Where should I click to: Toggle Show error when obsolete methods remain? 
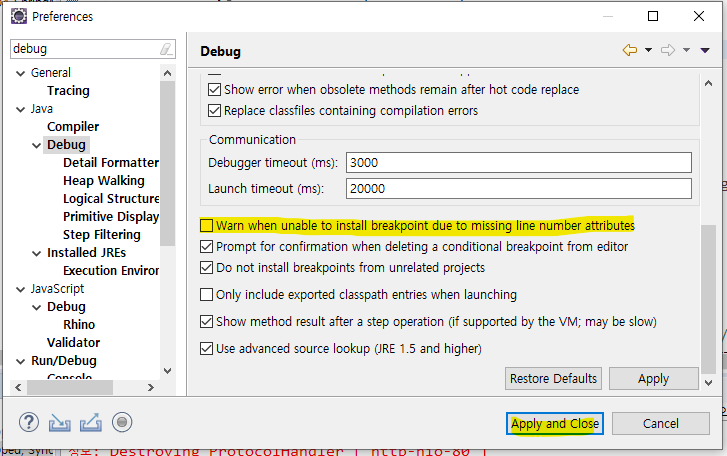214,89
